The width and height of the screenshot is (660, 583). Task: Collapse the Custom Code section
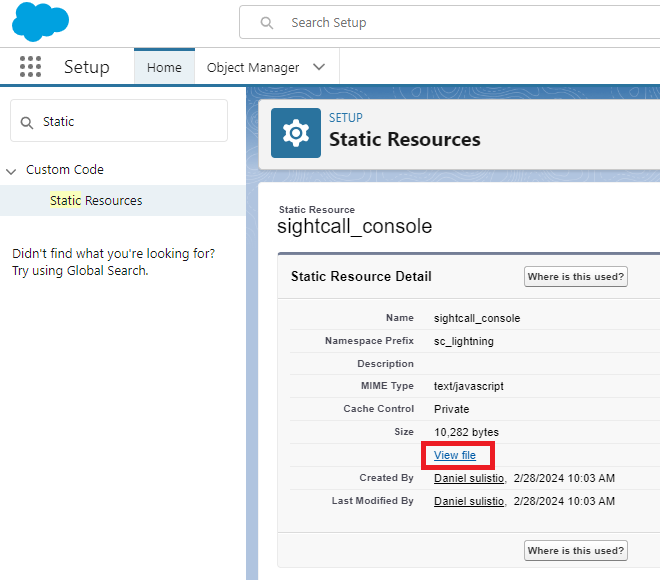[x=11, y=171]
